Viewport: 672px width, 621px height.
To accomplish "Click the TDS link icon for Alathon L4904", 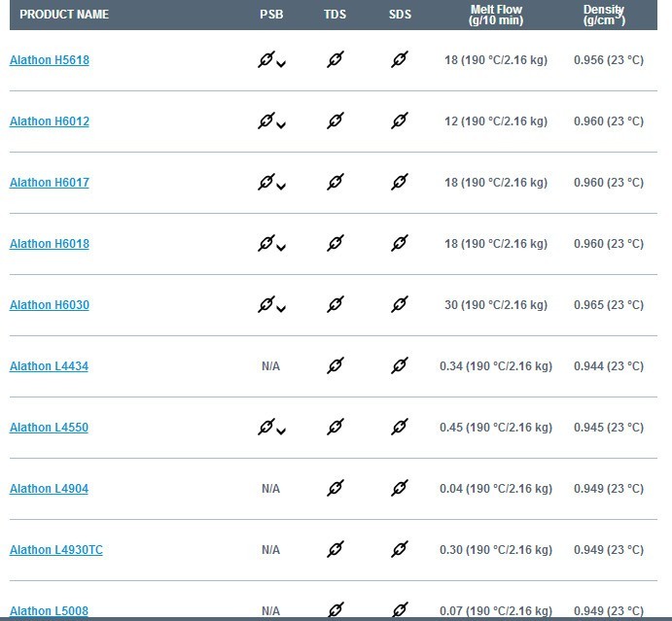I will [x=336, y=488].
